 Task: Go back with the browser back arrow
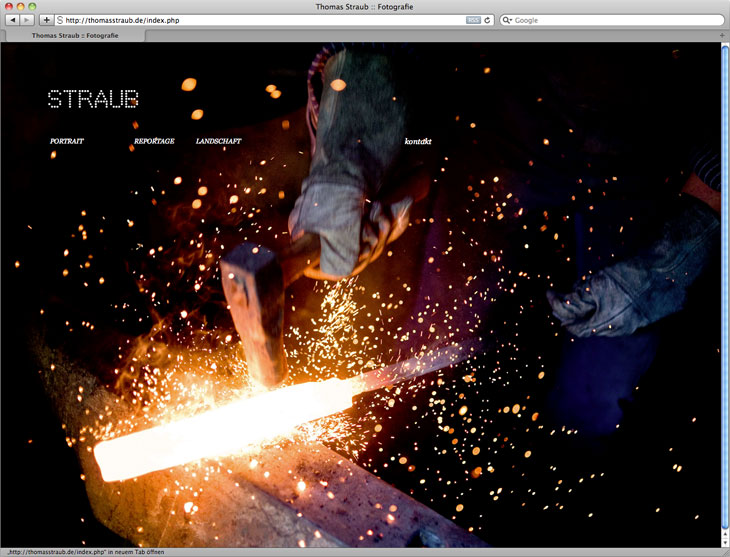click(x=13, y=20)
